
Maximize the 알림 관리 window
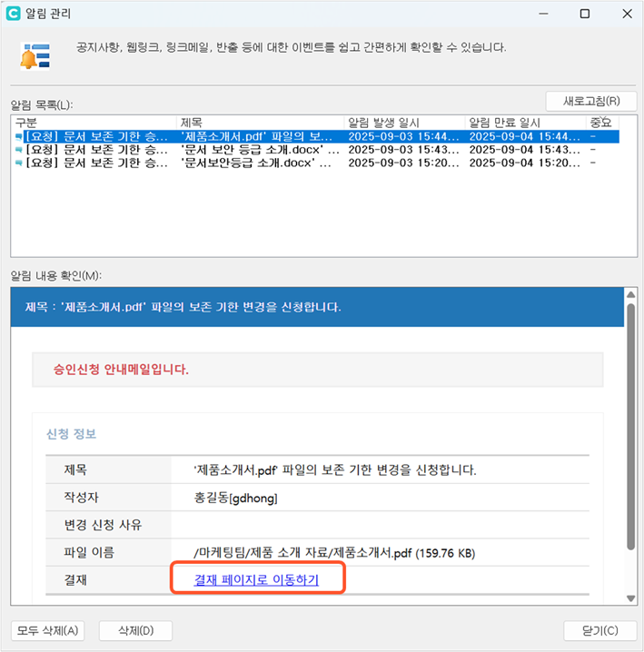pos(585,14)
